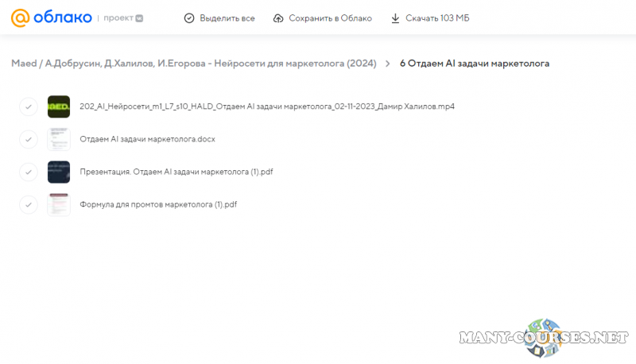Select the checkbox for the mp4 video file
The height and width of the screenshot is (364, 636).
pos(29,106)
